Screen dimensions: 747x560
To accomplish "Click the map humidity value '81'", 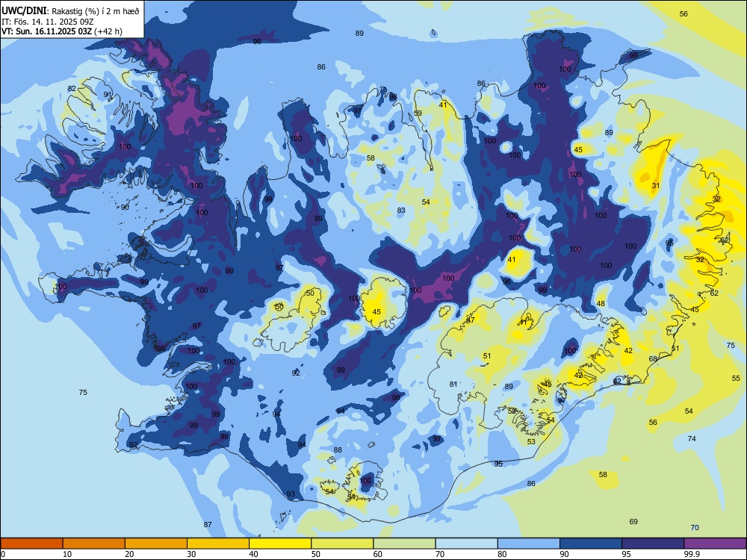I will click(x=453, y=384).
